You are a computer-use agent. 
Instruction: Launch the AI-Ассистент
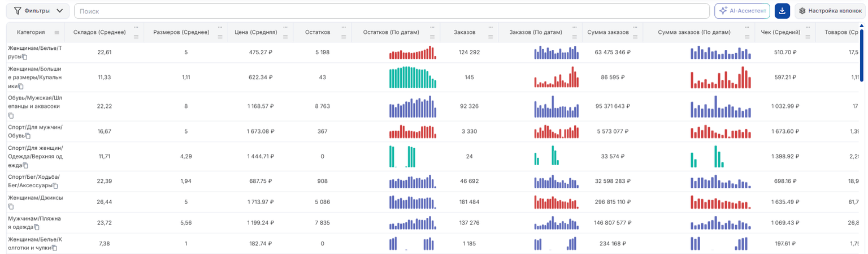[x=743, y=11]
